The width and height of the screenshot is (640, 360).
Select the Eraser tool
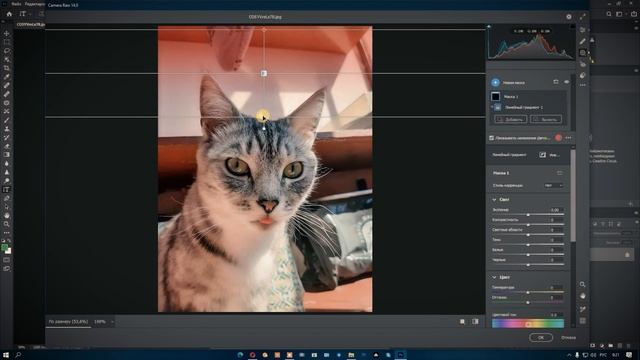pos(7,146)
